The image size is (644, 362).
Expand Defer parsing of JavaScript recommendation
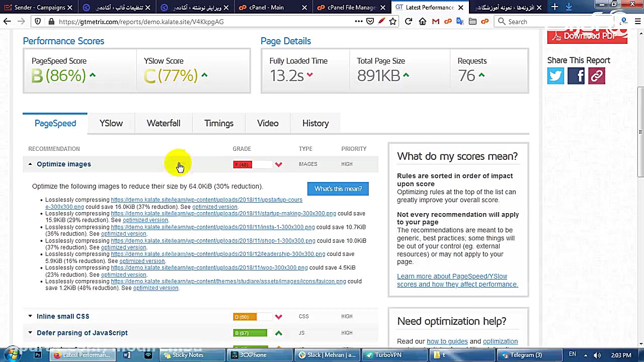[30, 333]
